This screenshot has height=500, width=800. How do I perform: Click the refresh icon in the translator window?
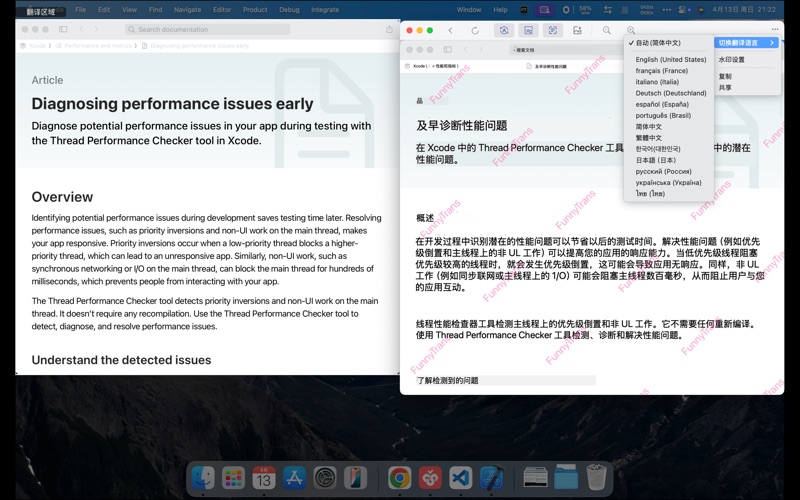475,31
